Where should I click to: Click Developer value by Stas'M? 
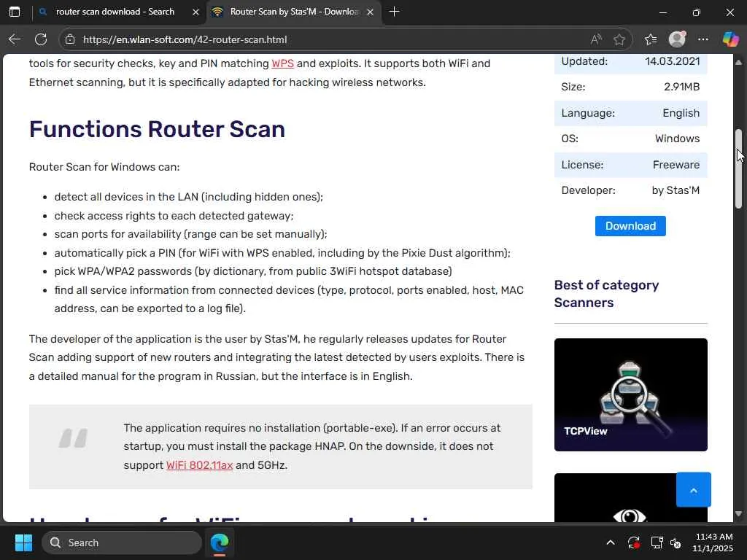[x=676, y=190]
